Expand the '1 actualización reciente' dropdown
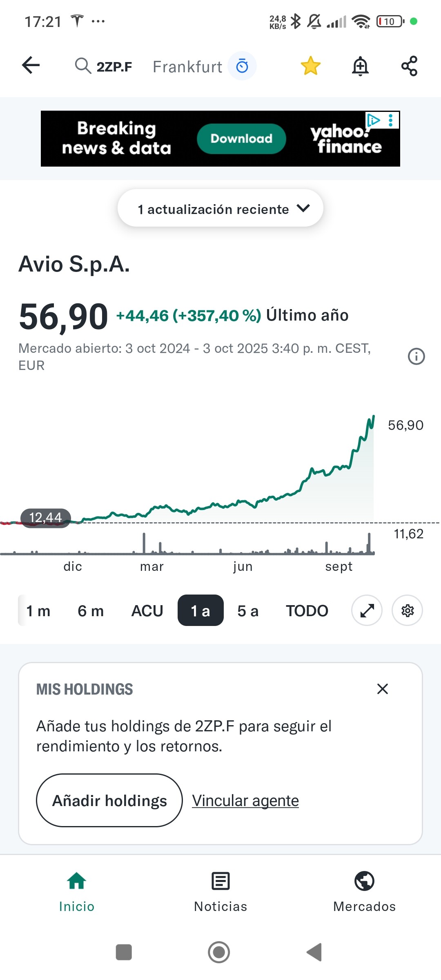The image size is (441, 980). coord(220,209)
